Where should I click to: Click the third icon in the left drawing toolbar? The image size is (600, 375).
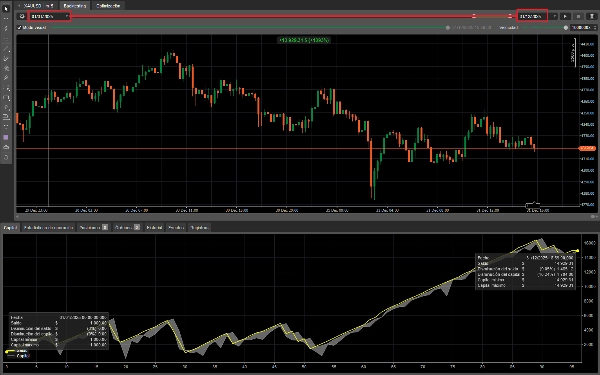pos(6,28)
